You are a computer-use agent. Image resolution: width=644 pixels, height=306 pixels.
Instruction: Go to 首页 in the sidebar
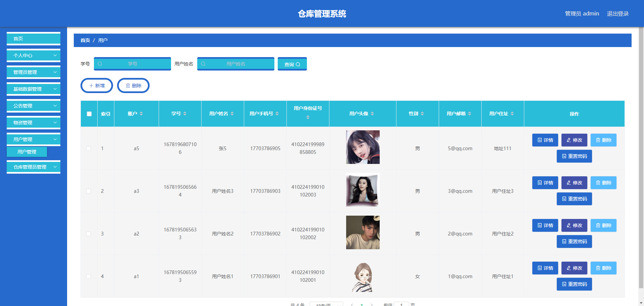(34, 39)
